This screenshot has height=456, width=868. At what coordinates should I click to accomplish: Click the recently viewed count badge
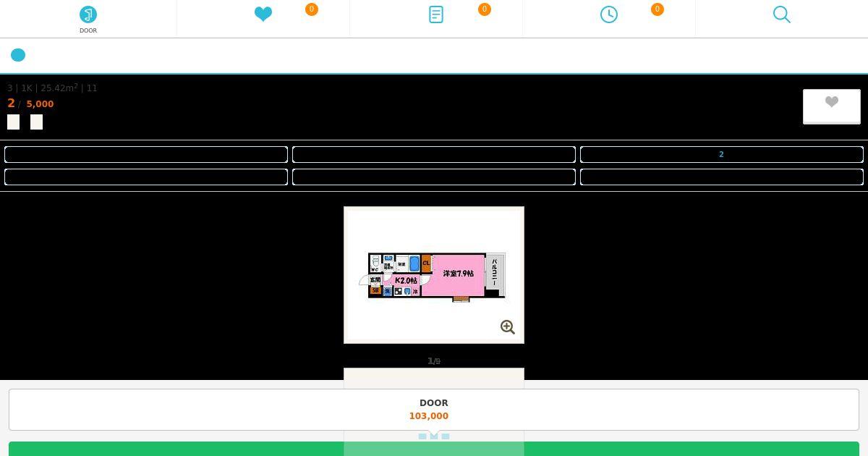pyautogui.click(x=658, y=9)
